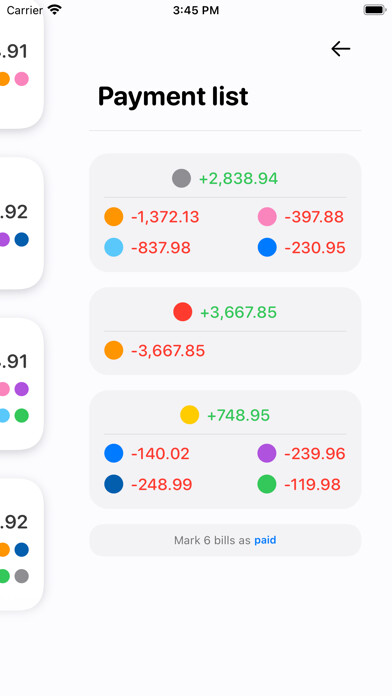
Task: Click the -140.02 amount
Action: coord(160,454)
